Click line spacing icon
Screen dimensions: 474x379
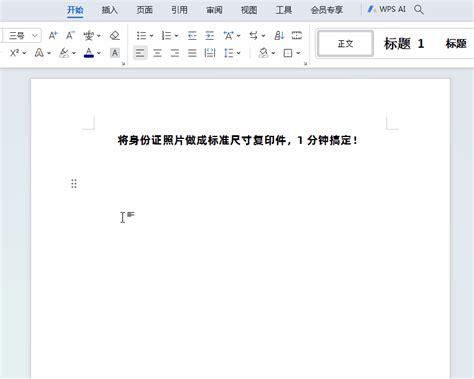[229, 53]
